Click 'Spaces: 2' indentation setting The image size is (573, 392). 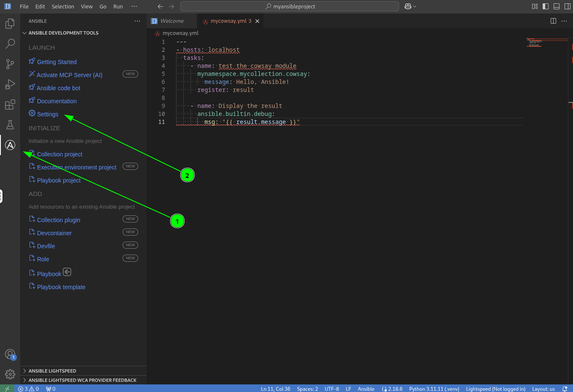coord(308,389)
